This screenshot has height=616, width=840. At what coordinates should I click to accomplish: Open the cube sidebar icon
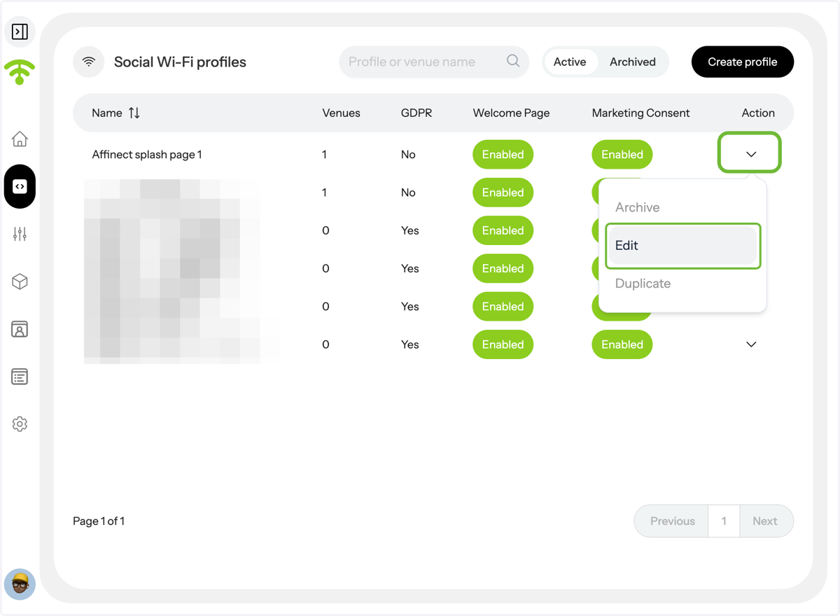coord(20,281)
